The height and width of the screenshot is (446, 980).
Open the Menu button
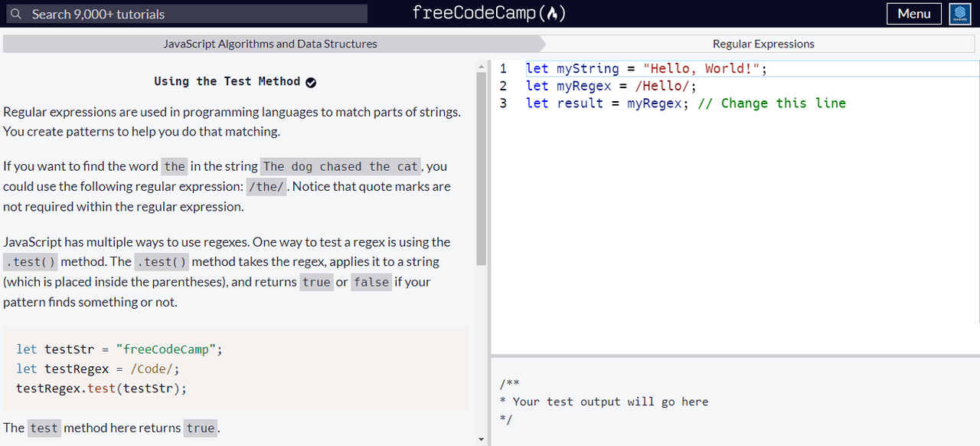913,14
